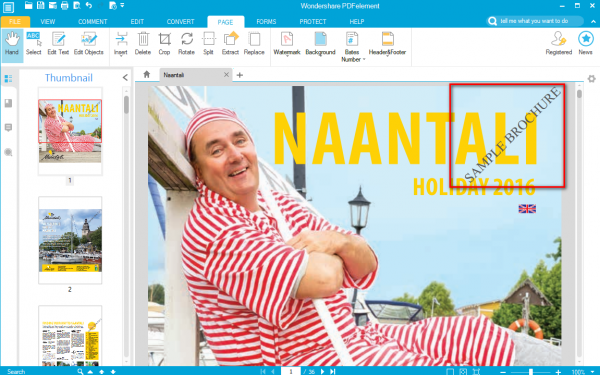The image size is (600, 375).
Task: Open the Watermark tool
Action: (287, 45)
